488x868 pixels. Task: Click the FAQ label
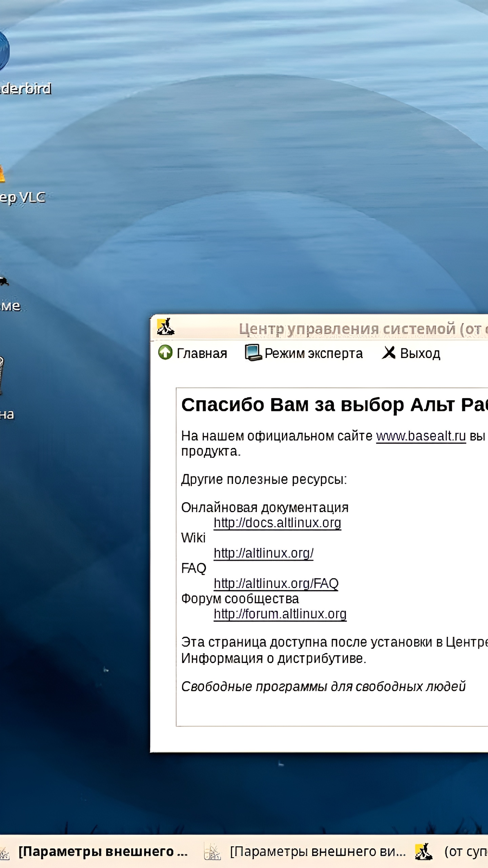pos(194,568)
